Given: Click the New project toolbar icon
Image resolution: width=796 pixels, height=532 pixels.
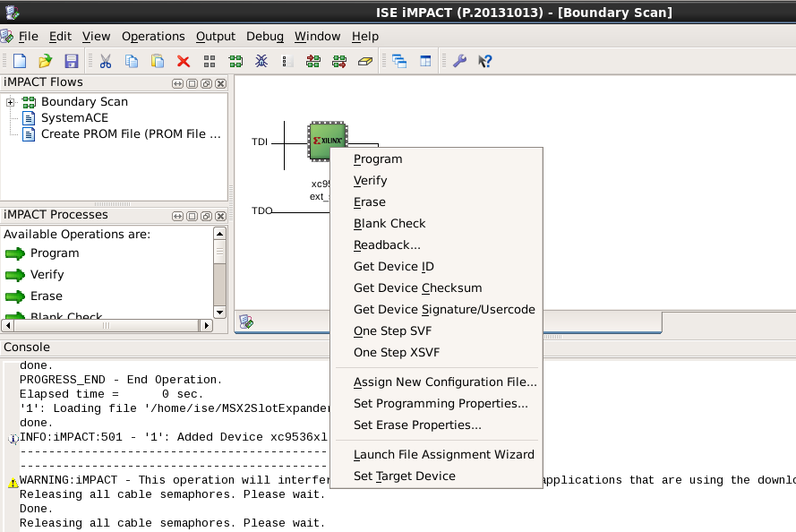Looking at the screenshot, I should (x=19, y=61).
